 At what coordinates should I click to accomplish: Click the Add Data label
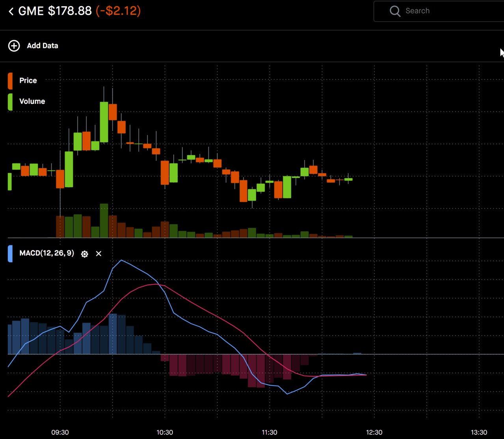tap(43, 46)
